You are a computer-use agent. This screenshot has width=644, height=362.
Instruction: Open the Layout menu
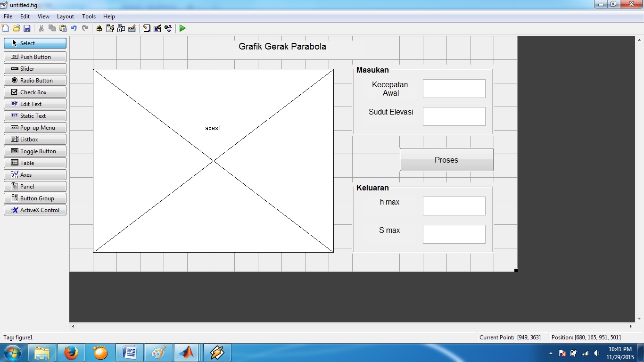(66, 16)
